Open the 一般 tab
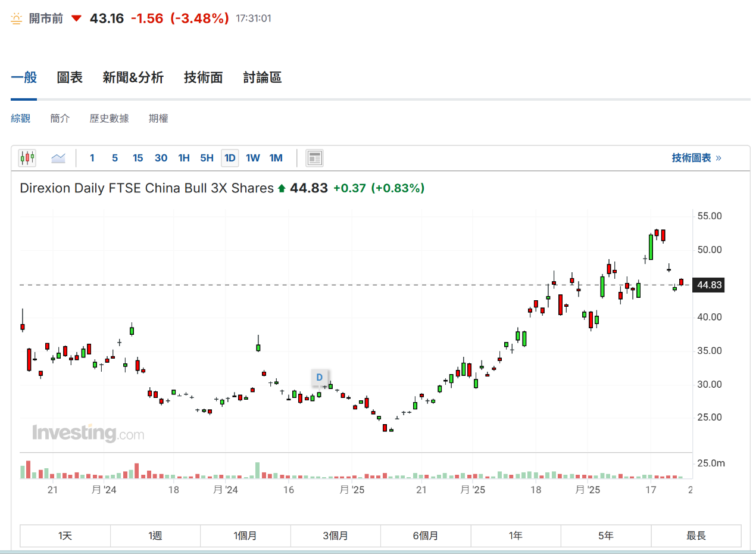The height and width of the screenshot is (554, 756). (x=24, y=77)
